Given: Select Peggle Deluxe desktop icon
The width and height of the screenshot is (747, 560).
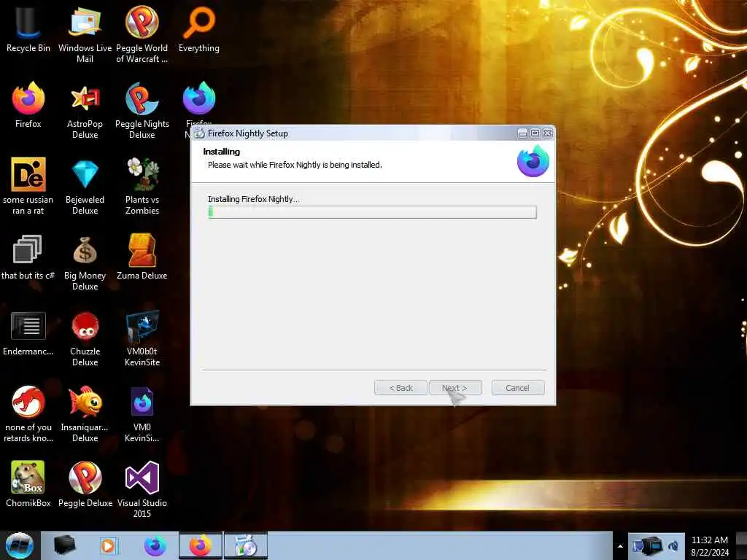Looking at the screenshot, I should (x=85, y=484).
